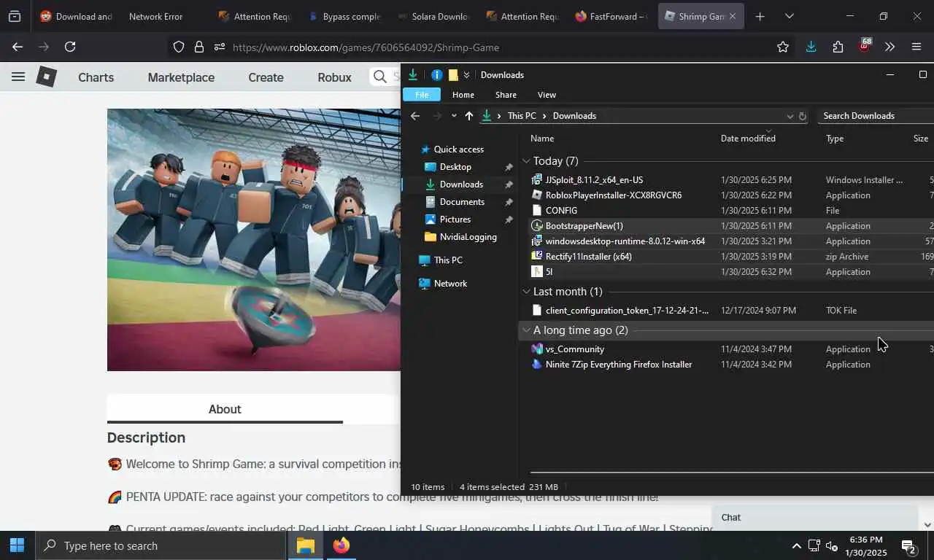Show more Firefox toolbar tools chevrons
The height and width of the screenshot is (560, 934).
889,47
